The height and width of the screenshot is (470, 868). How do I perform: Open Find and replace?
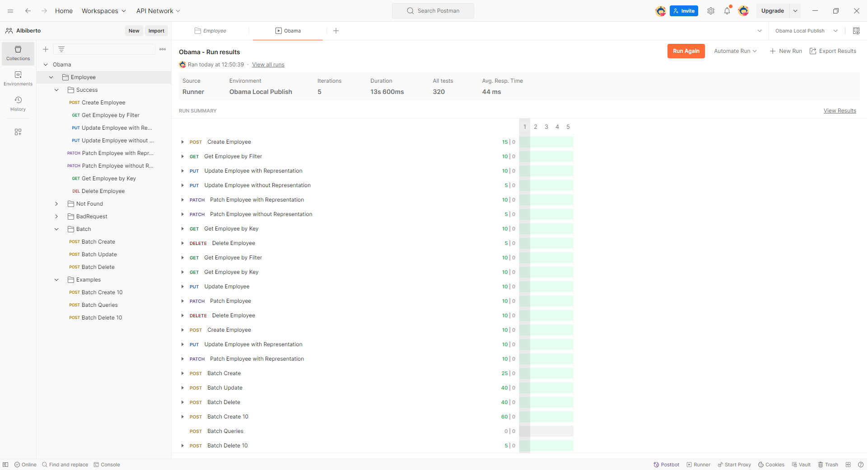tap(65, 465)
